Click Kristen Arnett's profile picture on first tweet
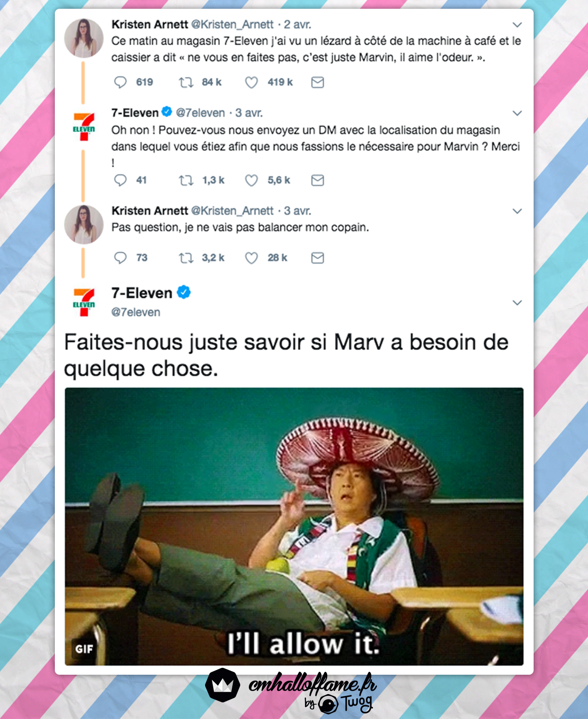Screen dimensions: 588x719 [x=84, y=38]
